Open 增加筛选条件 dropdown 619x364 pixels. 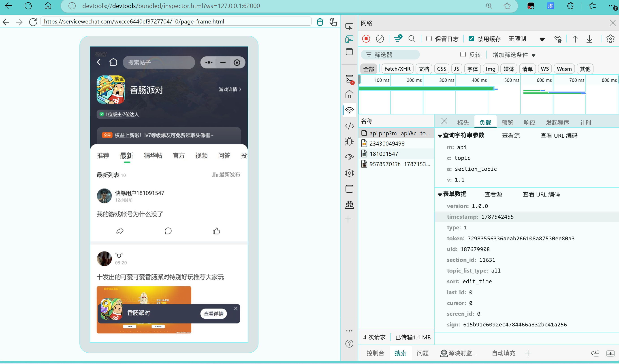pyautogui.click(x=514, y=55)
